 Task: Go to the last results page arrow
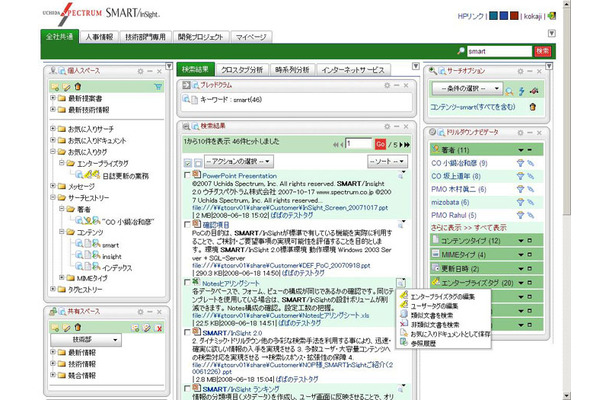tap(407, 145)
